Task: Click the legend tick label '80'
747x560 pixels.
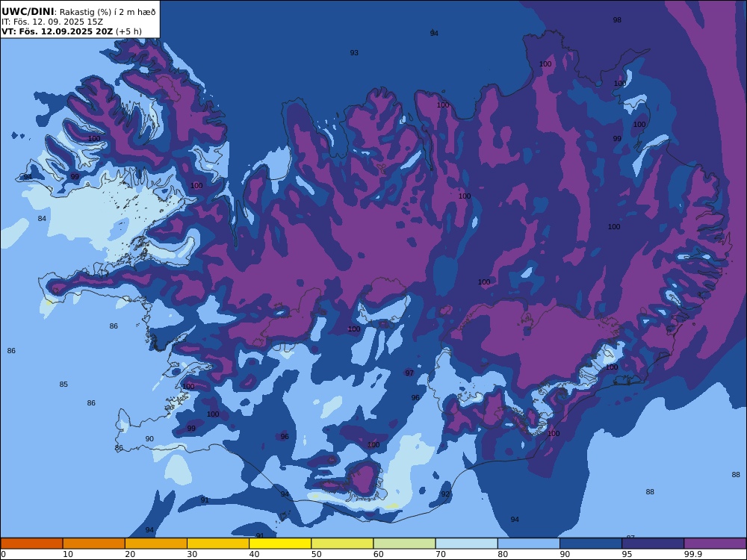Action: pos(503,554)
